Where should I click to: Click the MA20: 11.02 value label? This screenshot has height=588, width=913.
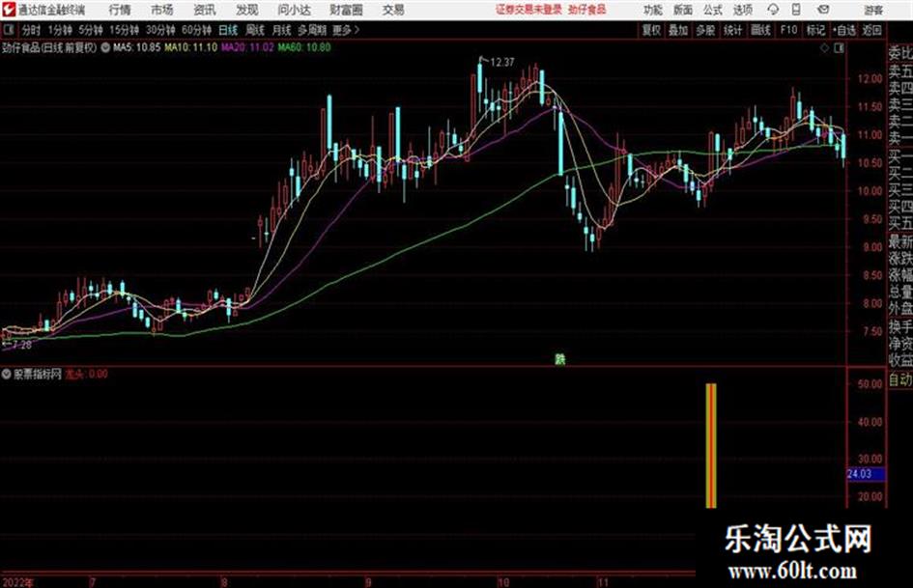click(x=247, y=47)
